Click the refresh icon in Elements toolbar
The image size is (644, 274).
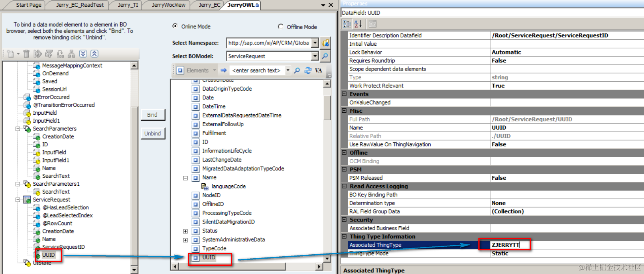pyautogui.click(x=308, y=70)
